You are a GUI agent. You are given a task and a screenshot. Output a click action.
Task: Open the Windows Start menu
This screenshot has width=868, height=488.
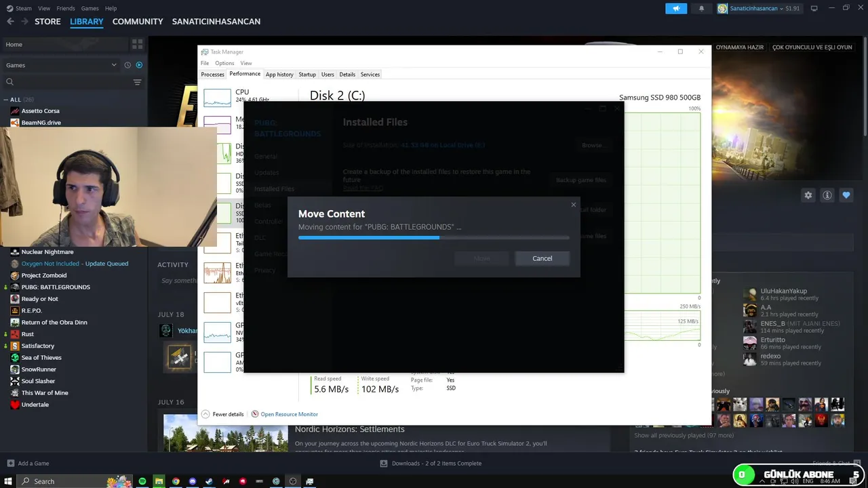pyautogui.click(x=9, y=481)
